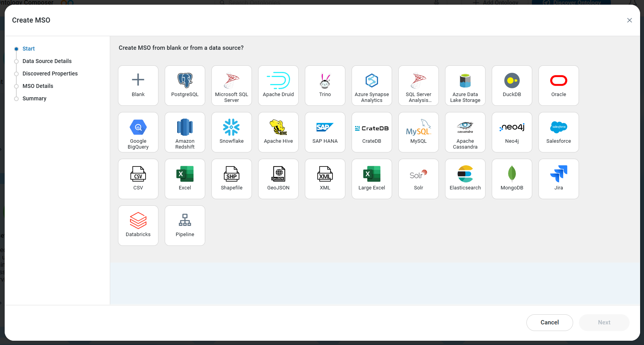Screen dimensions: 644x345
Task: Pick Microsoft SQL Server as source
Action: click(x=232, y=86)
